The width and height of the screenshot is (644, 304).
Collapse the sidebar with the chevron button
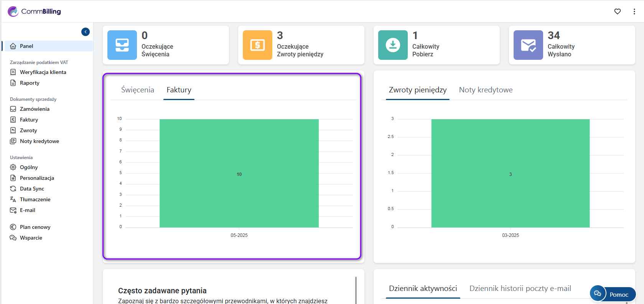(86, 32)
